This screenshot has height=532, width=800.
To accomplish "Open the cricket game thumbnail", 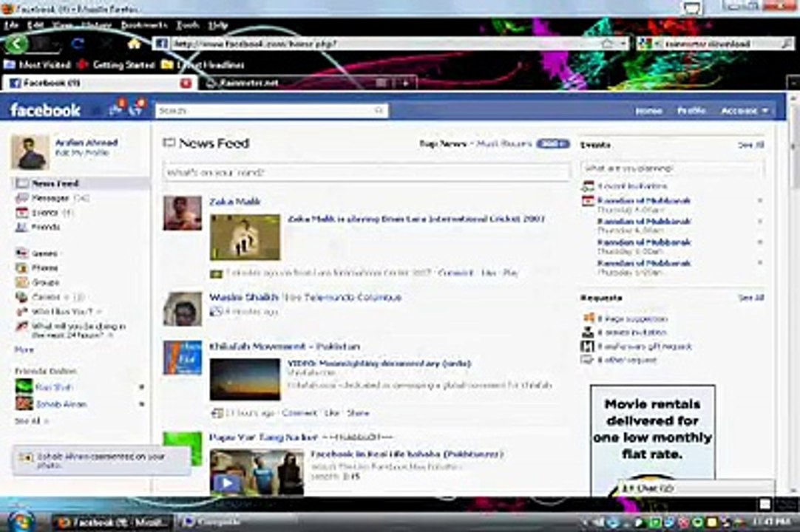I will point(245,237).
